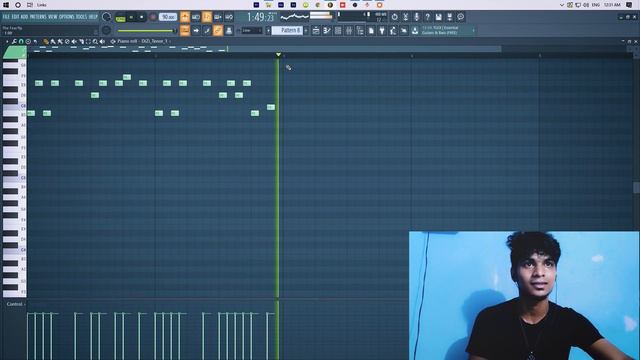The height and width of the screenshot is (360, 640).
Task: Select the piano roll paint brush tool
Action: pos(53,42)
